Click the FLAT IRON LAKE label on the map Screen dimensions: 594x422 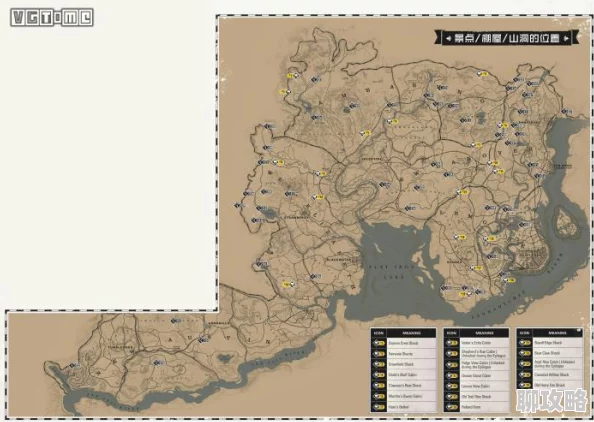pos(392,272)
